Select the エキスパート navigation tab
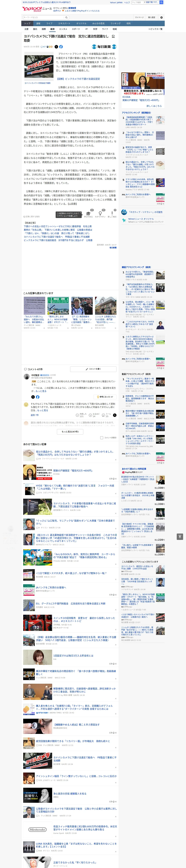This screenshot has height=868, width=186. (64, 24)
